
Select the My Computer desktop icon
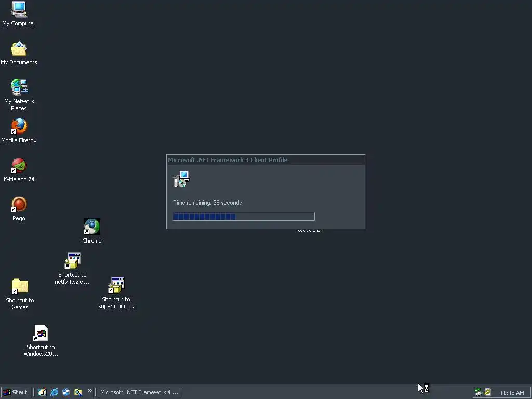click(19, 14)
